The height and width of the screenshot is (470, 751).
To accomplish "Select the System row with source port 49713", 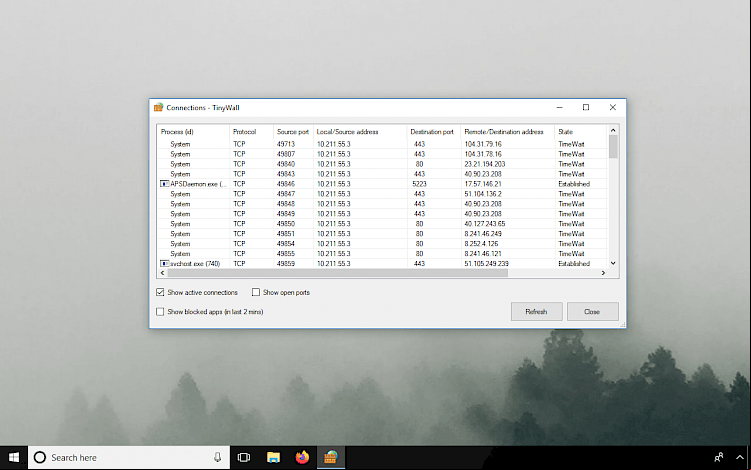I will click(x=382, y=144).
